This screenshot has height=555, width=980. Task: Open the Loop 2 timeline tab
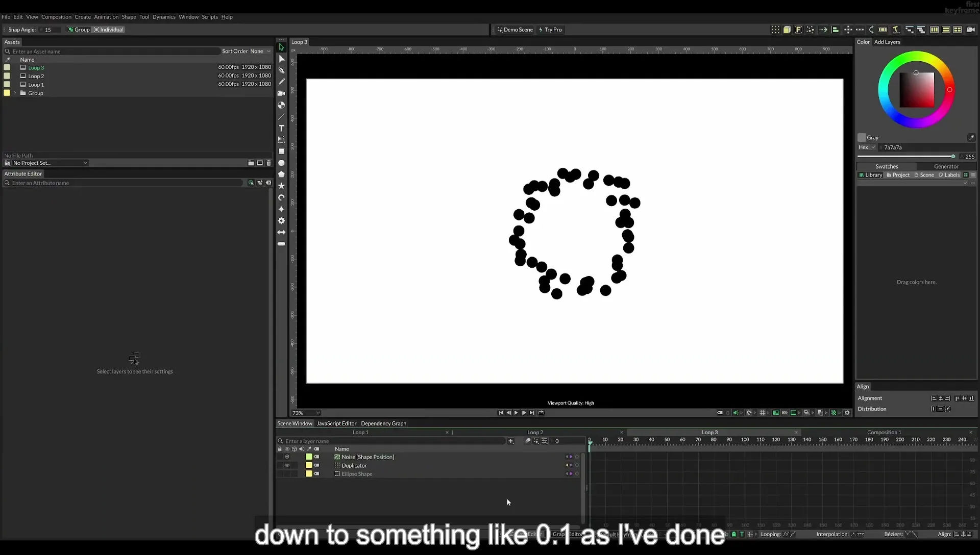coord(535,433)
